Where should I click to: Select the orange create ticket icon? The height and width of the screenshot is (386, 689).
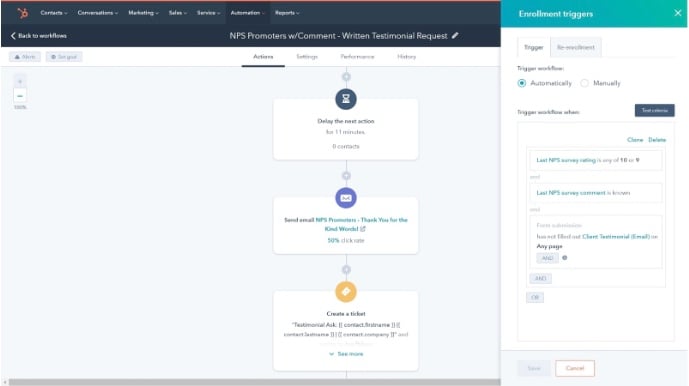pyautogui.click(x=346, y=291)
